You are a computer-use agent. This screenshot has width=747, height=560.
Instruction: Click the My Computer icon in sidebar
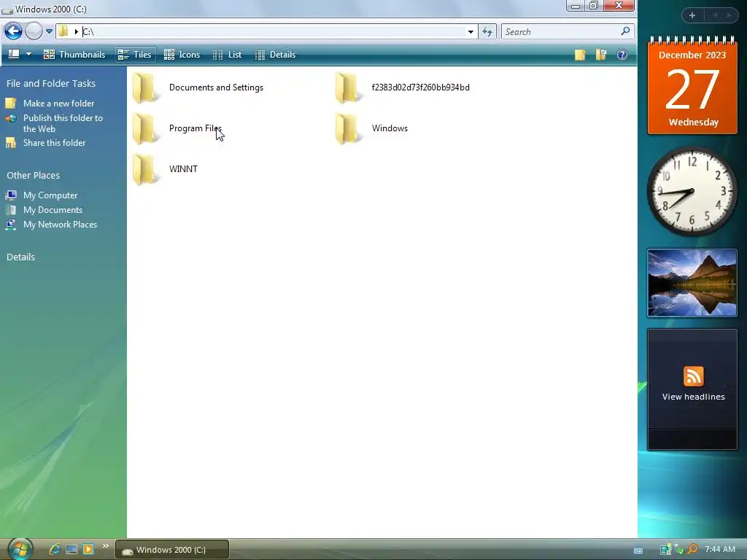pos(11,195)
